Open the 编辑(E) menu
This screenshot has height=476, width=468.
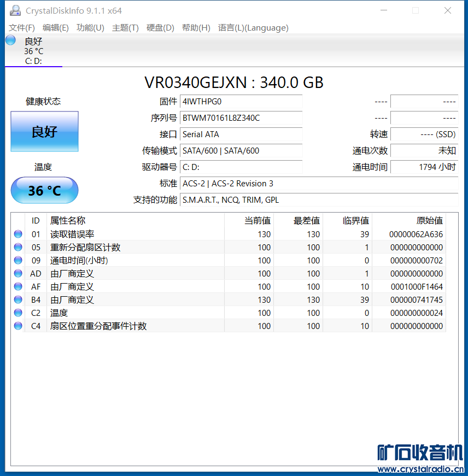point(56,28)
